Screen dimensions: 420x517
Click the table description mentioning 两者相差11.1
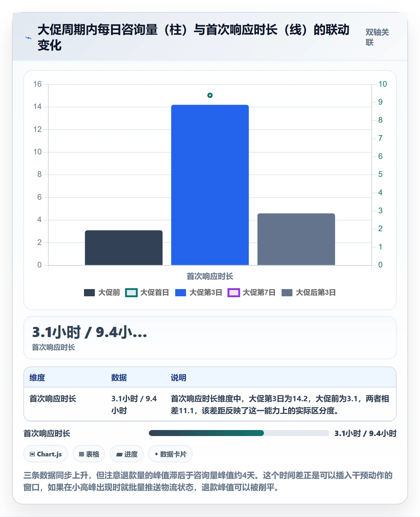tap(280, 405)
